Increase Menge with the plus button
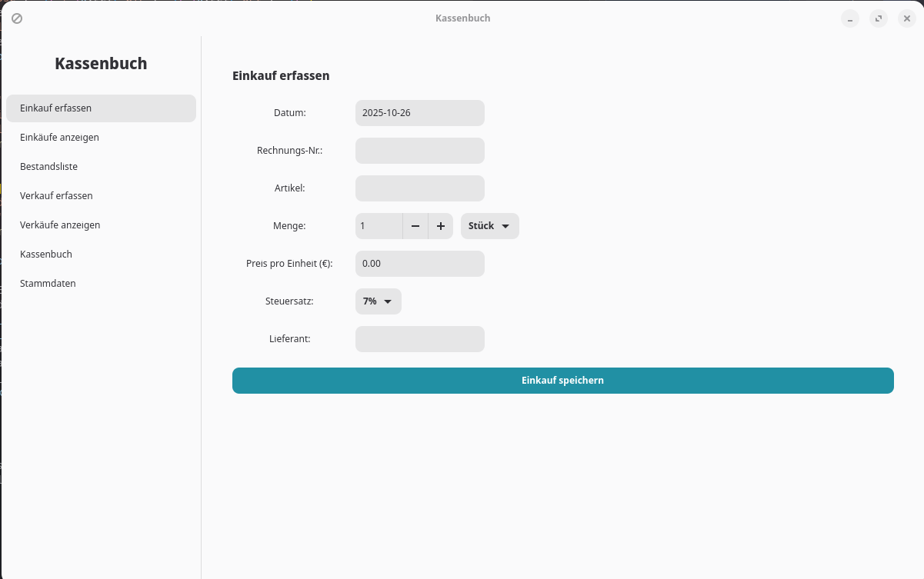Viewport: 924px width, 579px height. (441, 226)
